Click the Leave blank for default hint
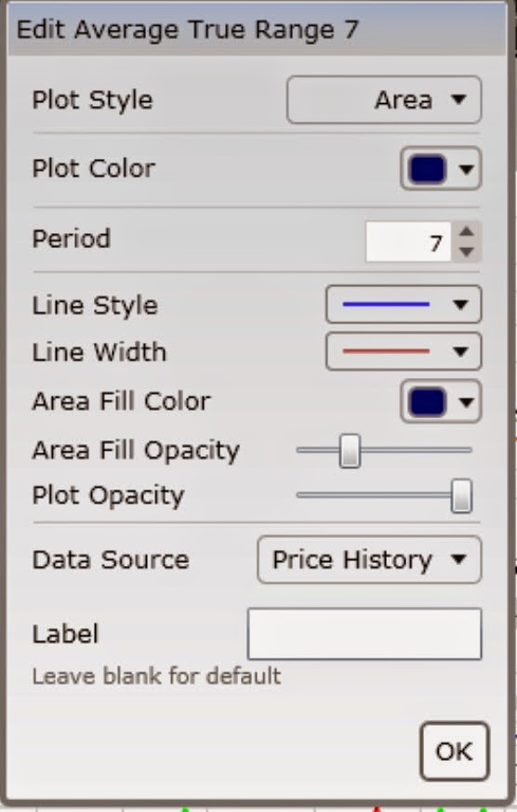The width and height of the screenshot is (517, 812). coord(156,676)
